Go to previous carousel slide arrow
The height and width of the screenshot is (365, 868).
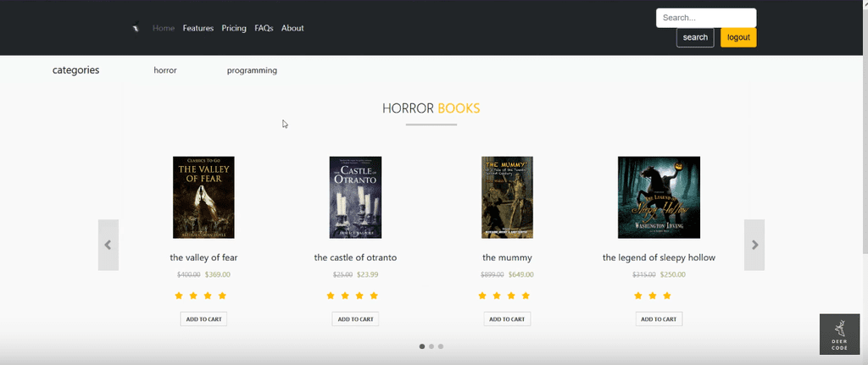(x=108, y=245)
